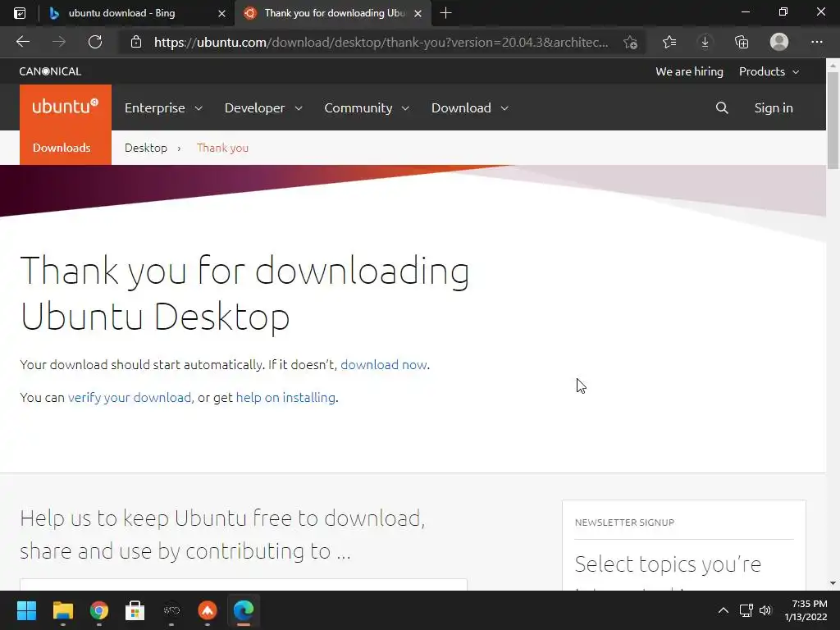This screenshot has height=630, width=840.
Task: Click the profile avatar icon
Action: pos(779,42)
